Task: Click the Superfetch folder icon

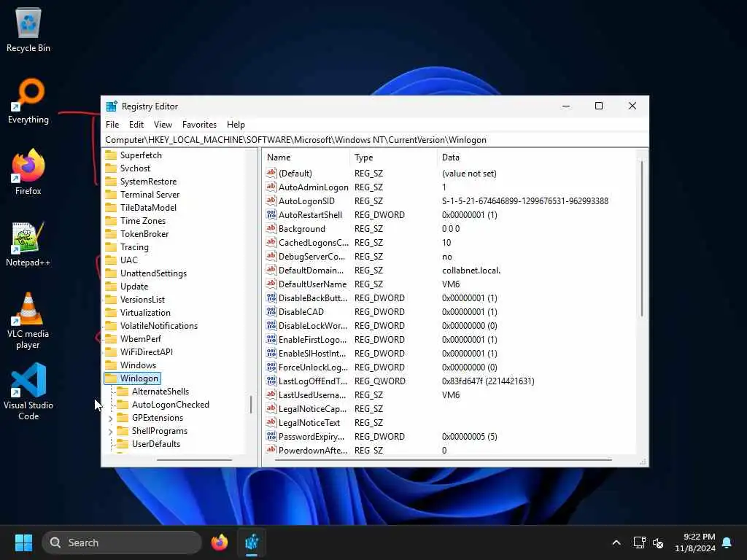Action: (x=111, y=155)
